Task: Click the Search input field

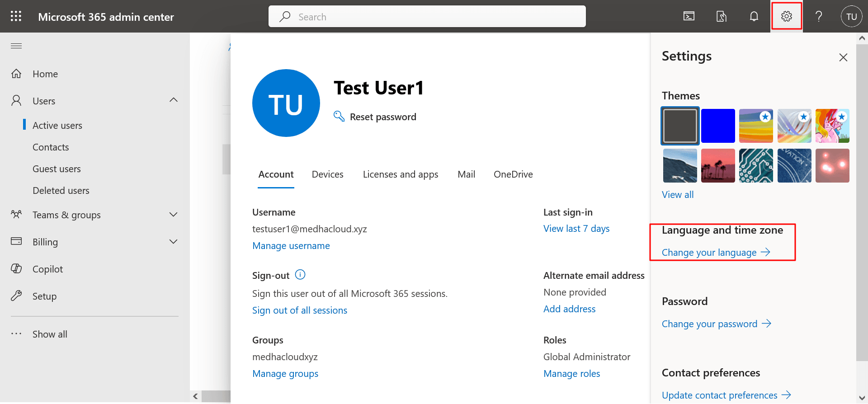Action: 427,17
